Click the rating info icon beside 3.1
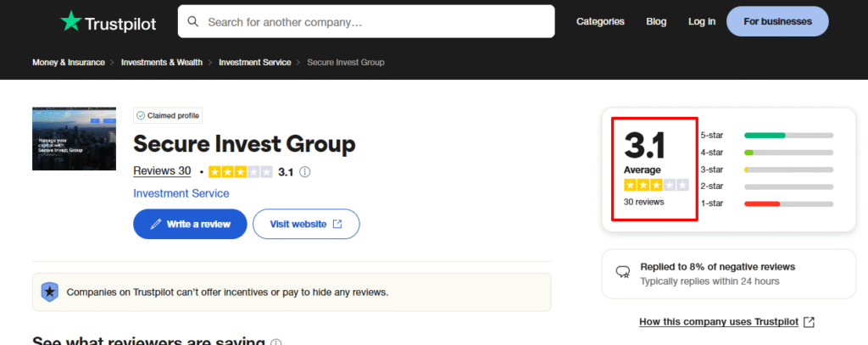This screenshot has height=345, width=868. (304, 172)
